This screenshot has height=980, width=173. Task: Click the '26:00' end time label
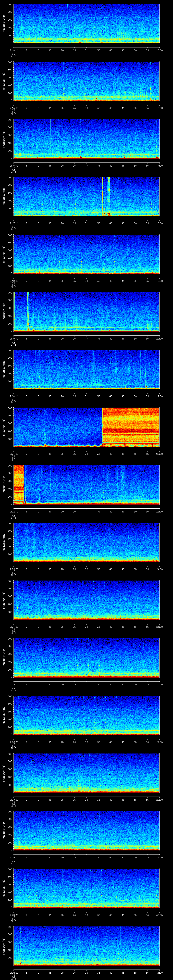(x=160, y=684)
